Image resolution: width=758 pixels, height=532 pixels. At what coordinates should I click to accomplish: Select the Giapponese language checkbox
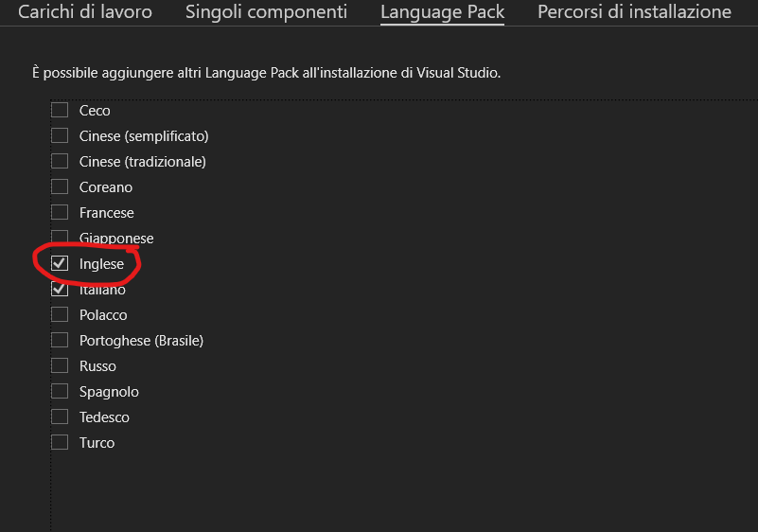pos(60,238)
